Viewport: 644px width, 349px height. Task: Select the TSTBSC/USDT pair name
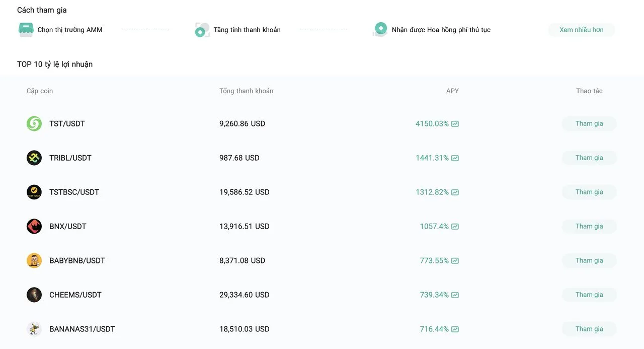tap(74, 192)
